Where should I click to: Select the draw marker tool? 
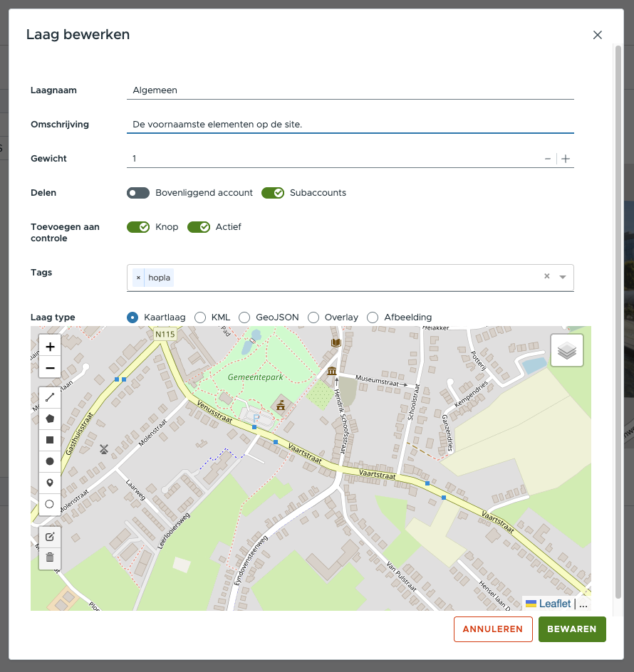pos(50,483)
